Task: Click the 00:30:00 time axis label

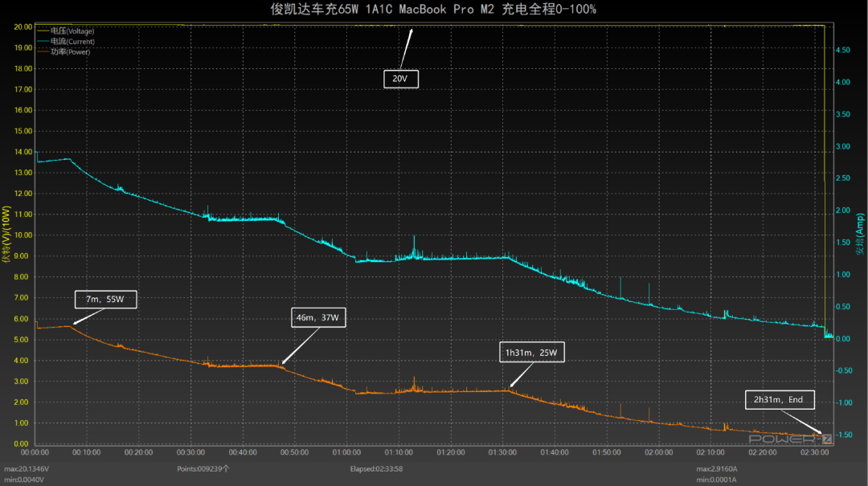Action: [x=191, y=452]
